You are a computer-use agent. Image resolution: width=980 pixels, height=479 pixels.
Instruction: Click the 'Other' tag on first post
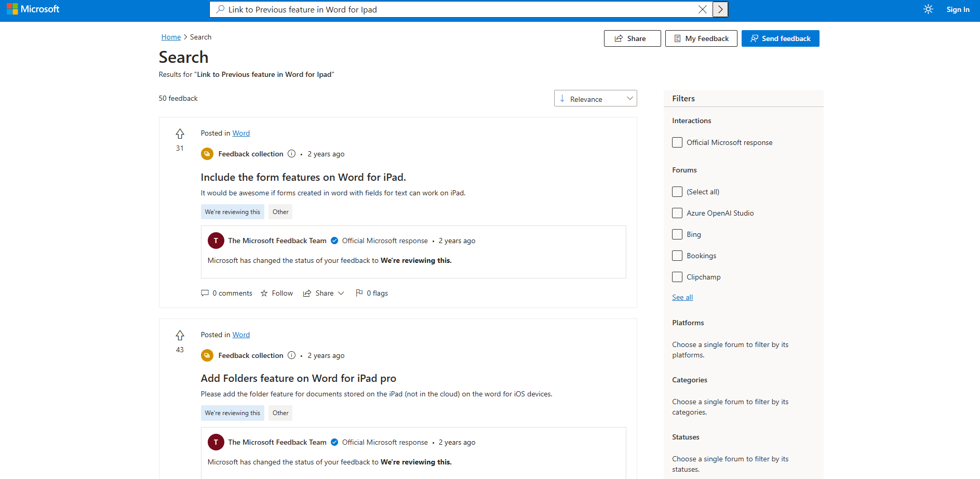[x=280, y=212]
